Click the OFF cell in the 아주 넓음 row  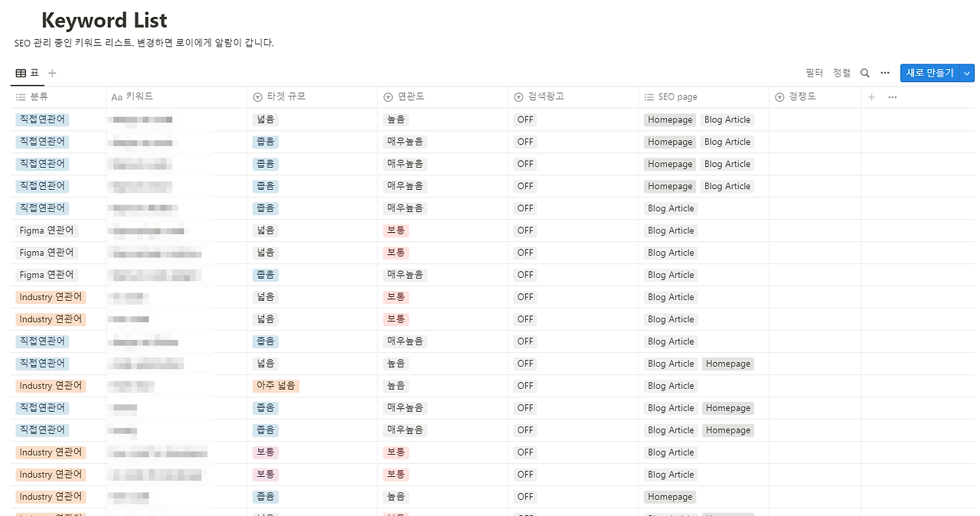click(x=524, y=386)
